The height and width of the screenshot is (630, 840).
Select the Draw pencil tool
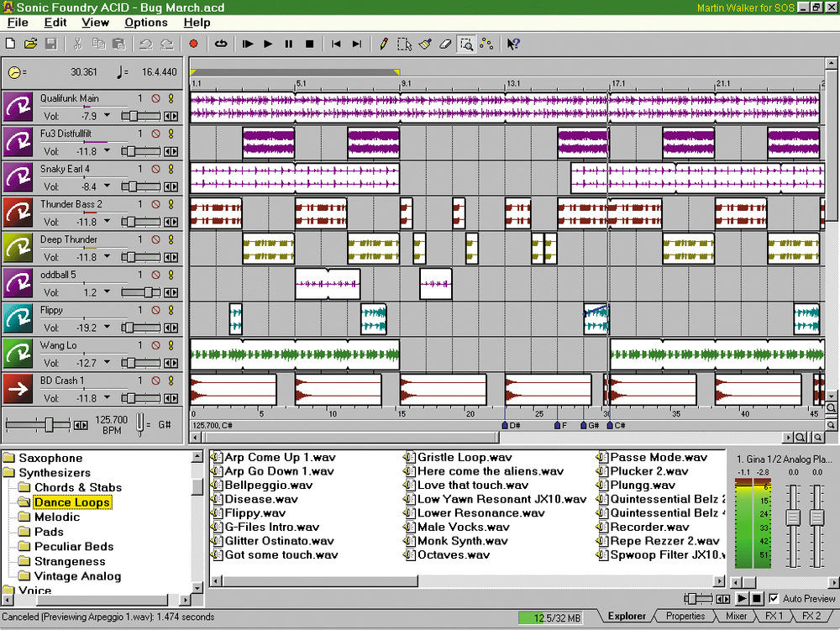384,44
